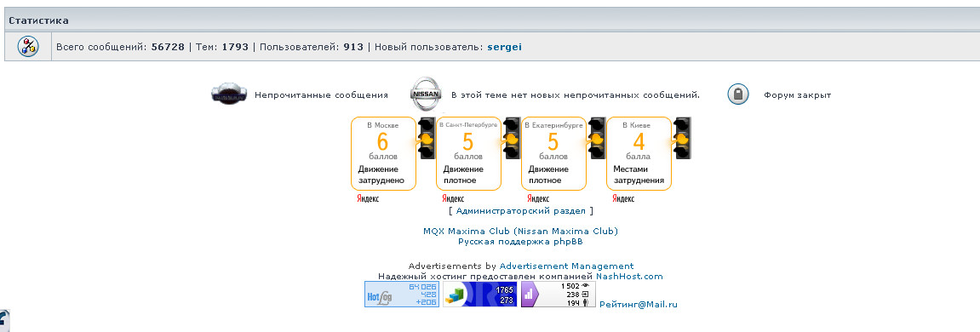980x332 pixels.
Task: Click the users count 913
Action: (x=353, y=47)
